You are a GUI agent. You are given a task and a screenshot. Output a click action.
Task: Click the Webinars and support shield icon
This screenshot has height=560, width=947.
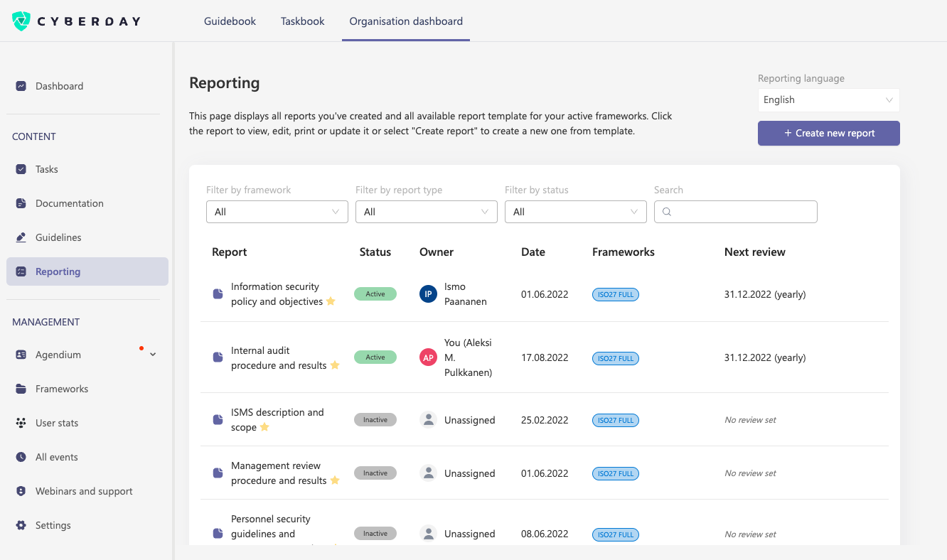21,491
